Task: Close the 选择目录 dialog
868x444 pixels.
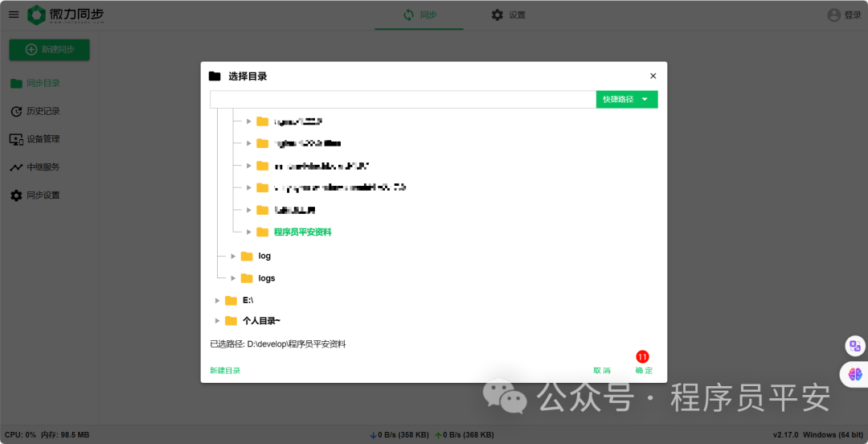Action: click(653, 76)
